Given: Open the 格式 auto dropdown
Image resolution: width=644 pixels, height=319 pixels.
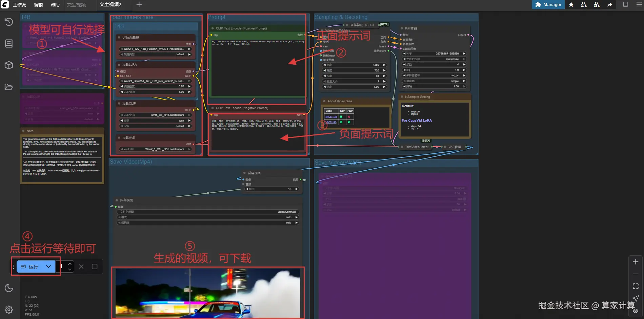Looking at the screenshot, I should click(x=208, y=217).
